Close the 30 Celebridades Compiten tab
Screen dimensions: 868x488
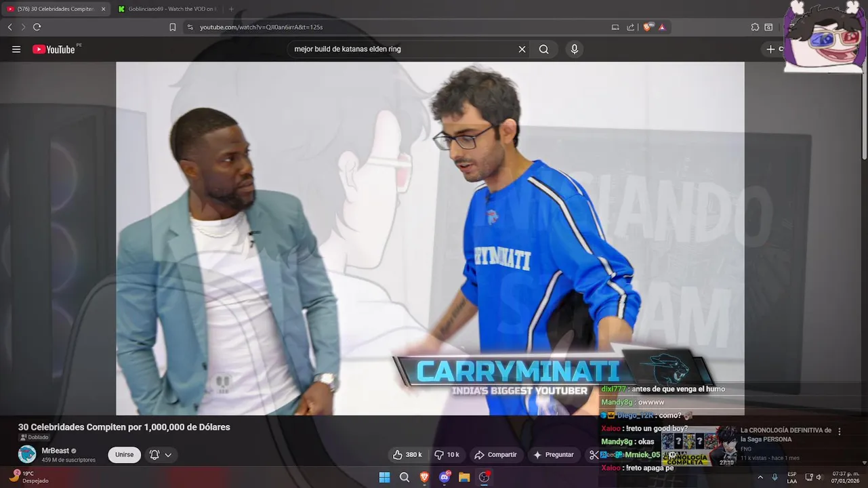tap(104, 9)
